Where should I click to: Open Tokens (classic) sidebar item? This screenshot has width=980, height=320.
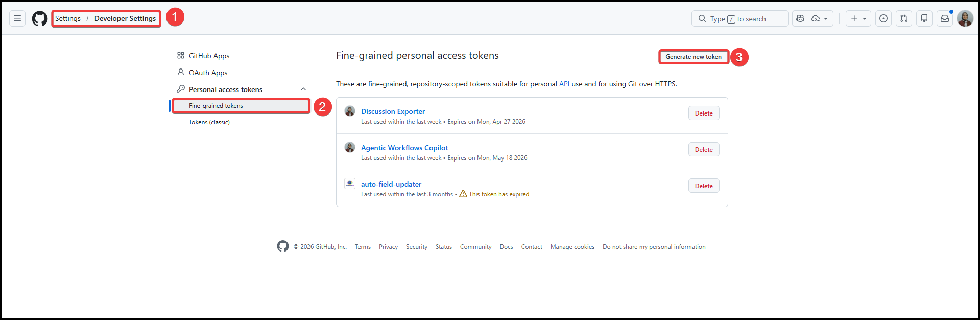point(209,122)
